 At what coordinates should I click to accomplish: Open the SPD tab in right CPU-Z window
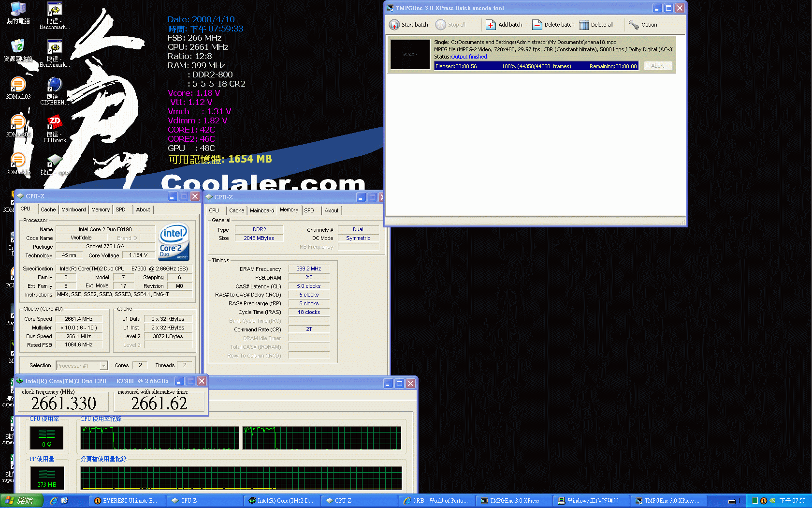coord(309,210)
